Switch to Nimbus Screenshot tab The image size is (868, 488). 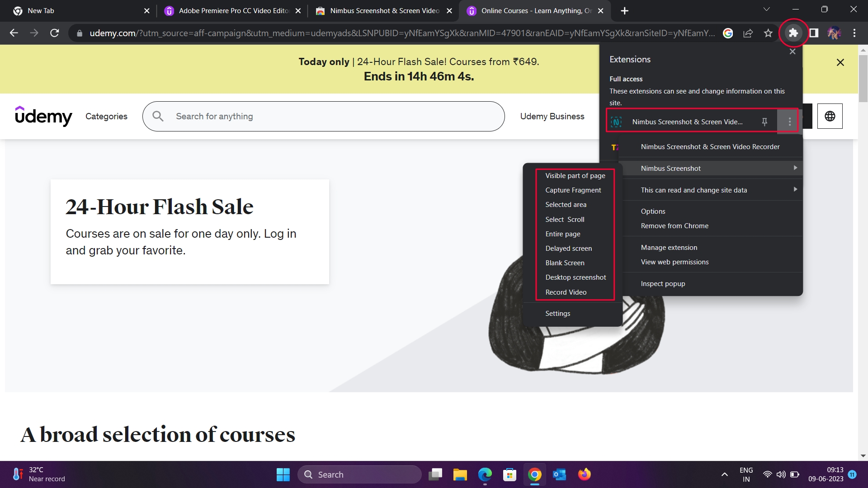coord(384,11)
